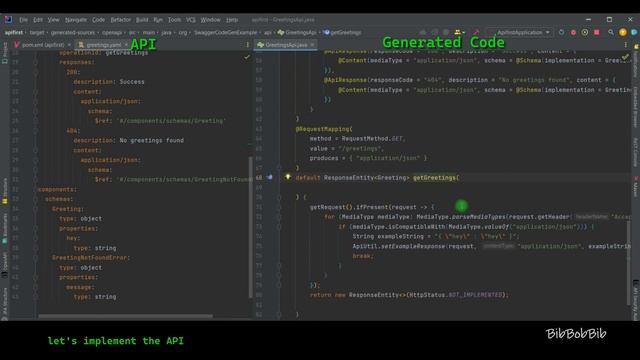Close the greetings.yaml editor tab
This screenshot has height=360, width=640.
click(126, 45)
